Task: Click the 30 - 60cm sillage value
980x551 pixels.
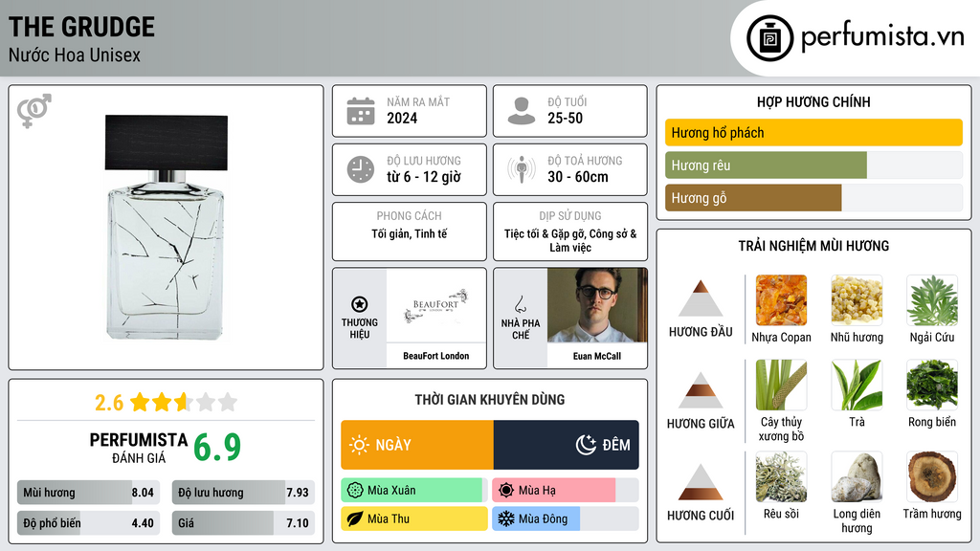Action: click(577, 177)
